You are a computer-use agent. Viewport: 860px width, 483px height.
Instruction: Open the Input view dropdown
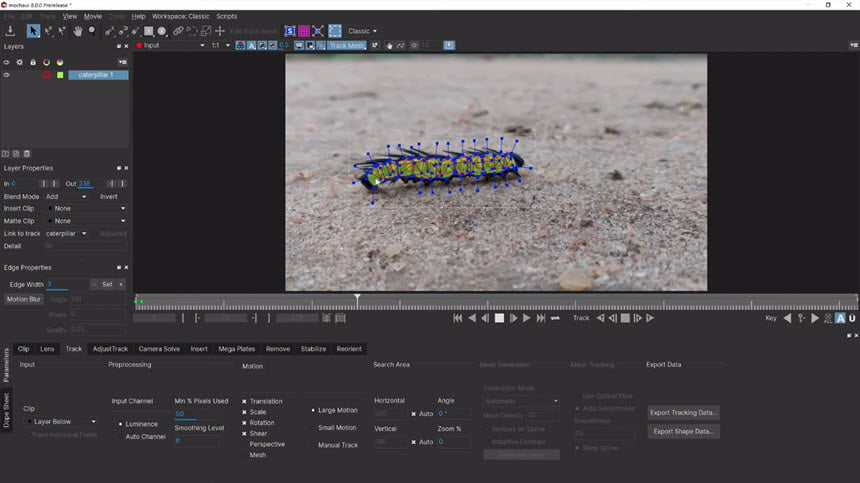pyautogui.click(x=171, y=46)
